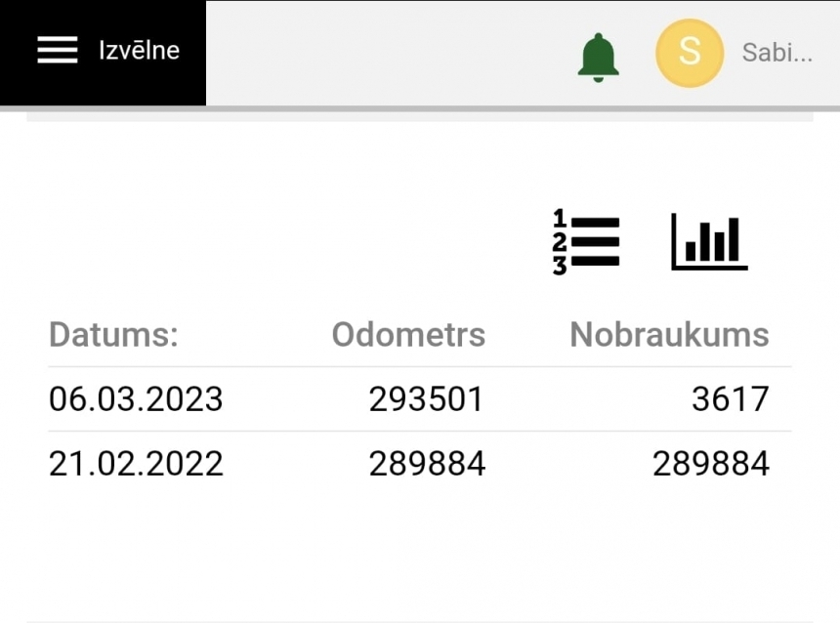The height and width of the screenshot is (623, 840).
Task: Expand the Sabi... user account name
Action: coord(777,53)
